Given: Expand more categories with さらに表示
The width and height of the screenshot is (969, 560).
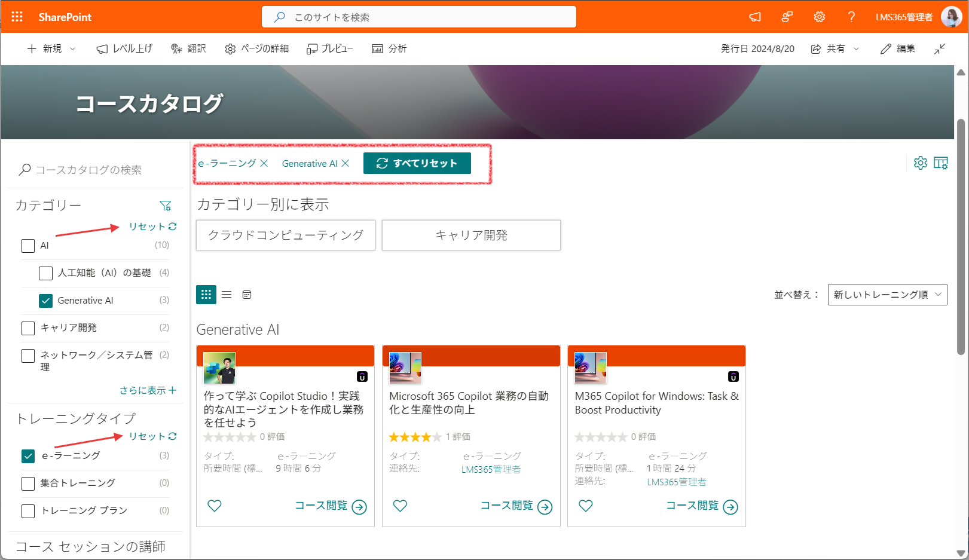Looking at the screenshot, I should click(x=148, y=390).
